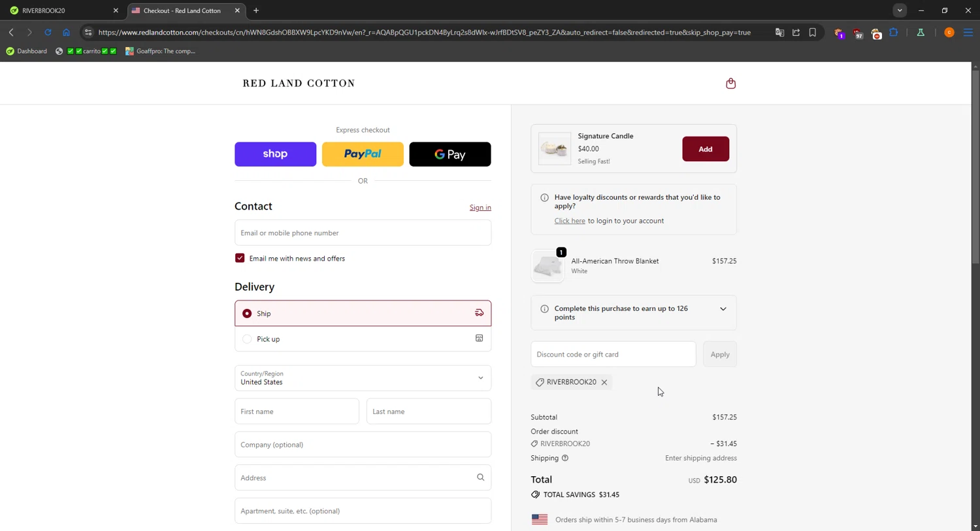
Task: Focus the Address field
Action: (x=363, y=477)
